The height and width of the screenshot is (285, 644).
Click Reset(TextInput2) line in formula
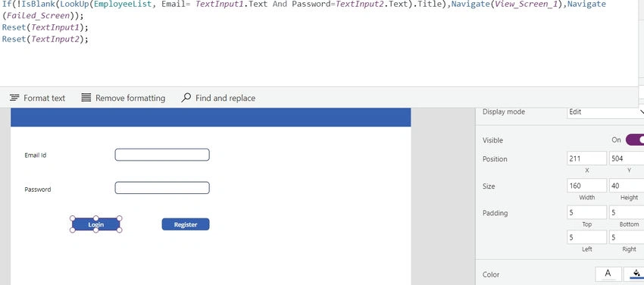click(45, 39)
